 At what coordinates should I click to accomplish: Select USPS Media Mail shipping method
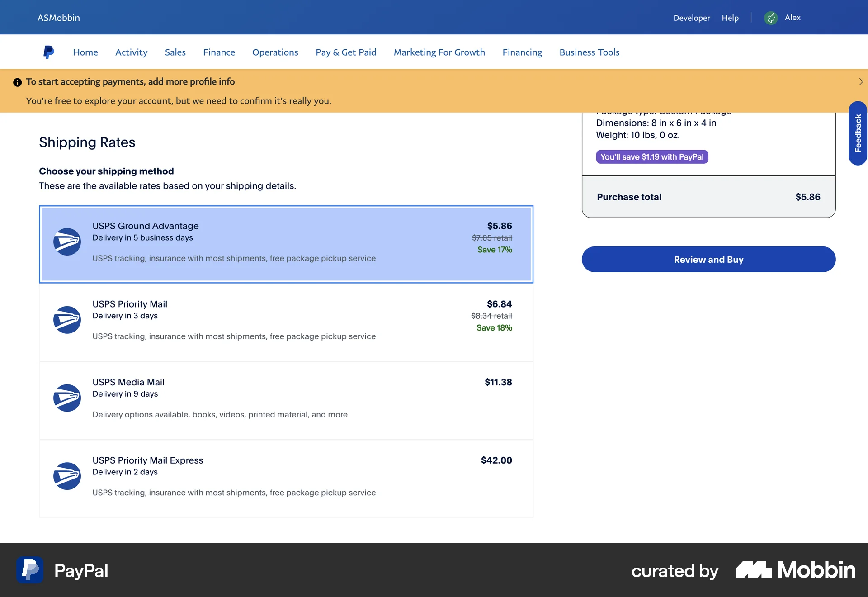click(x=286, y=400)
